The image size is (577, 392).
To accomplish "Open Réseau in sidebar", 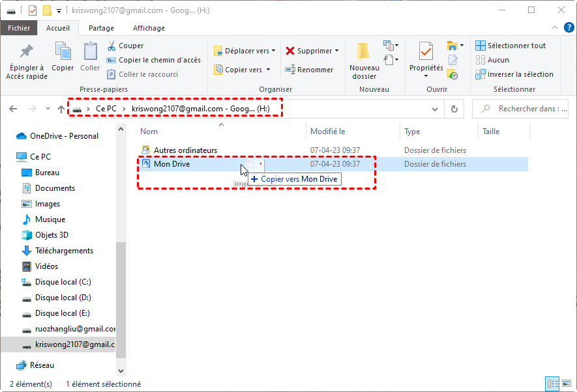I will (x=35, y=365).
